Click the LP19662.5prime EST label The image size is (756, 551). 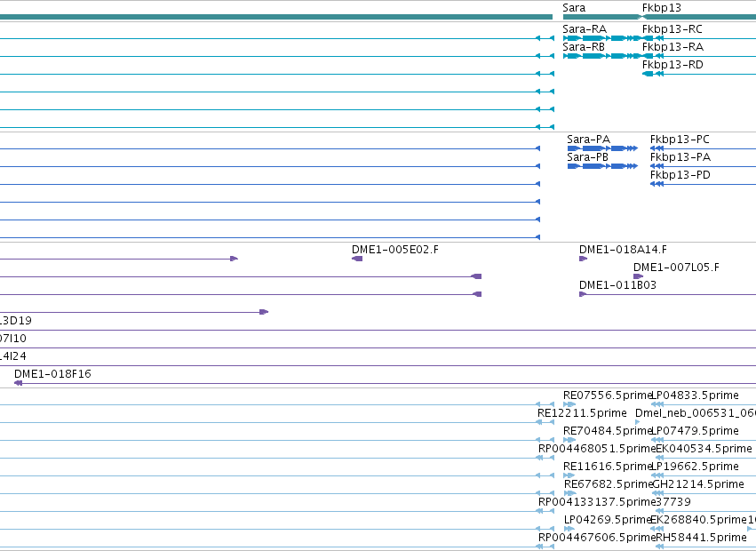695,467
